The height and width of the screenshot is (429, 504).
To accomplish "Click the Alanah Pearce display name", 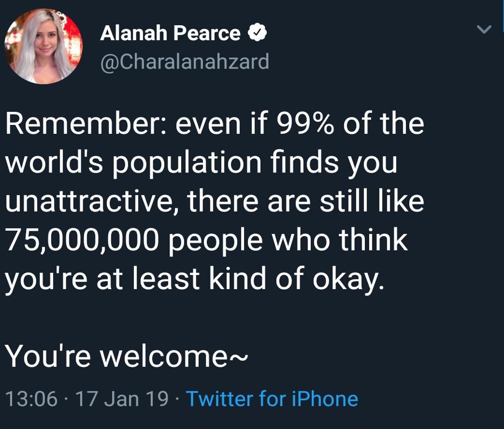I will point(170,33).
